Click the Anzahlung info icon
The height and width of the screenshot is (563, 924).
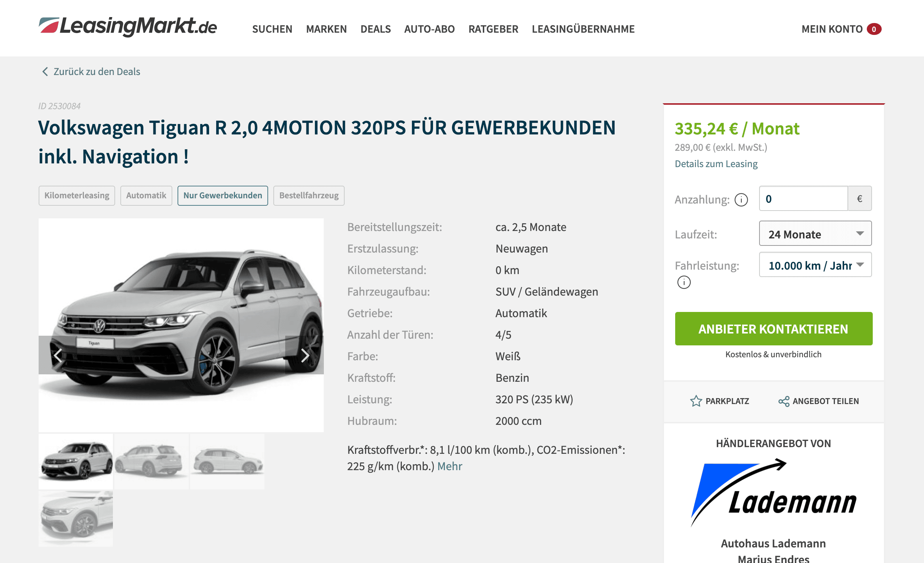[x=741, y=199]
